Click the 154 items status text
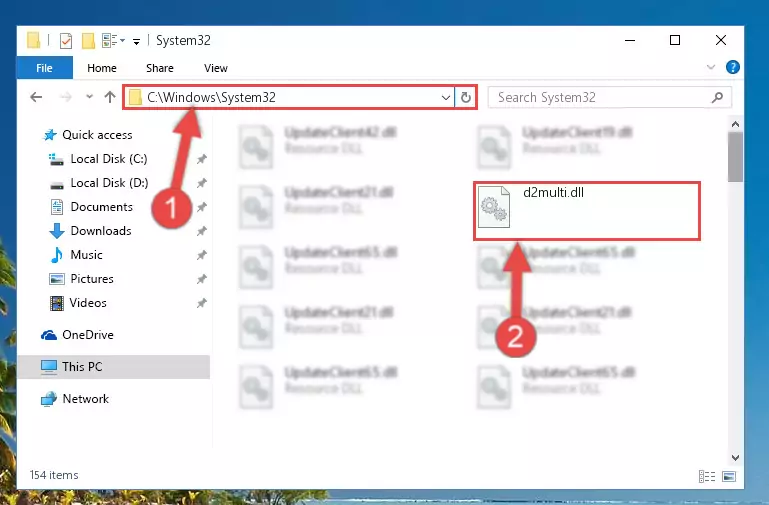This screenshot has height=505, width=769. (54, 475)
